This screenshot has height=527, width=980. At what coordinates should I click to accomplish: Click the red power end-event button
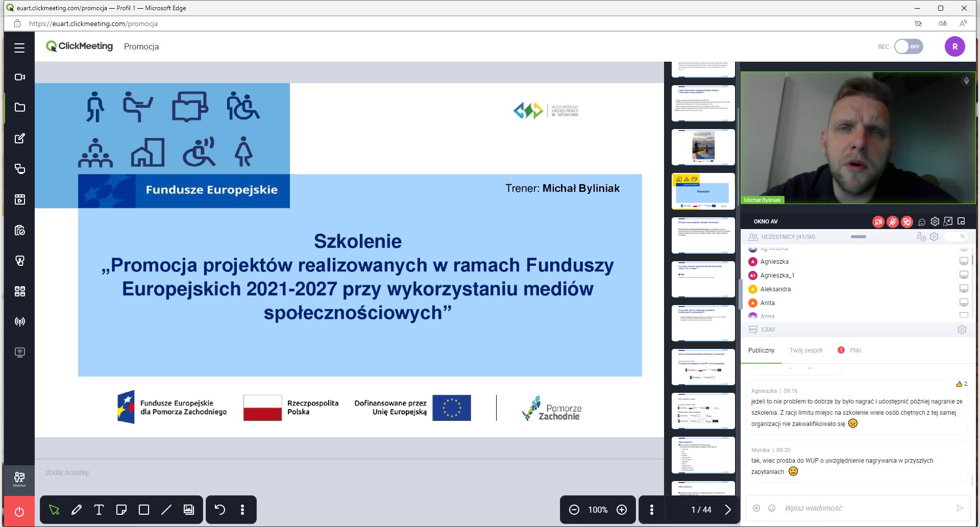pyautogui.click(x=19, y=511)
